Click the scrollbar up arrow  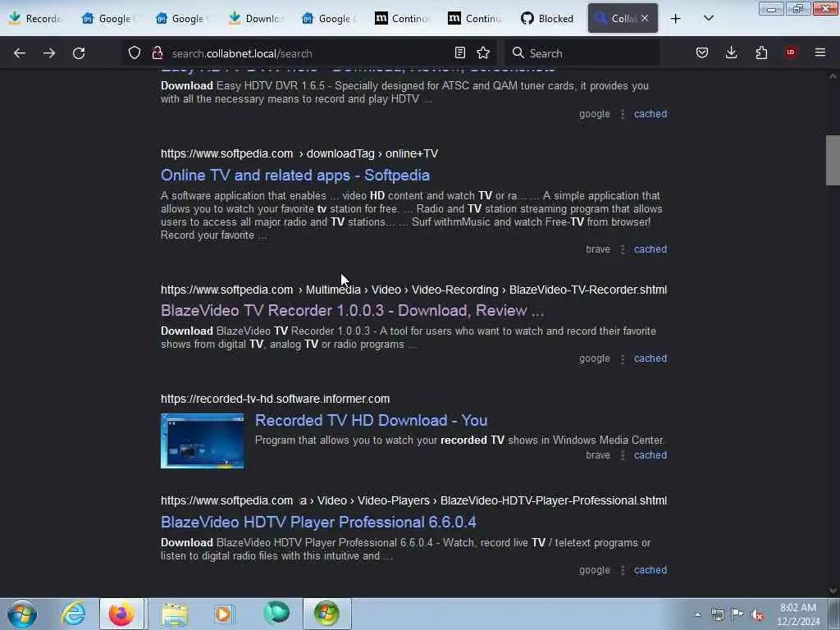click(x=833, y=76)
